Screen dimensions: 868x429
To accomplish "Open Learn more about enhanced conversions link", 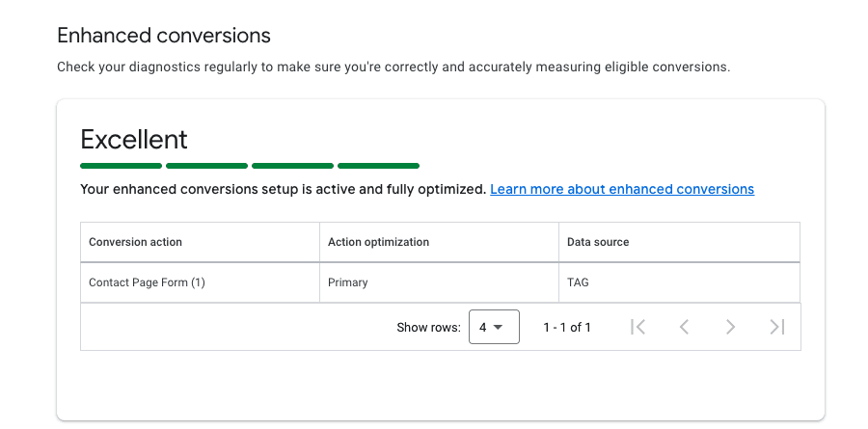I will 622,189.
